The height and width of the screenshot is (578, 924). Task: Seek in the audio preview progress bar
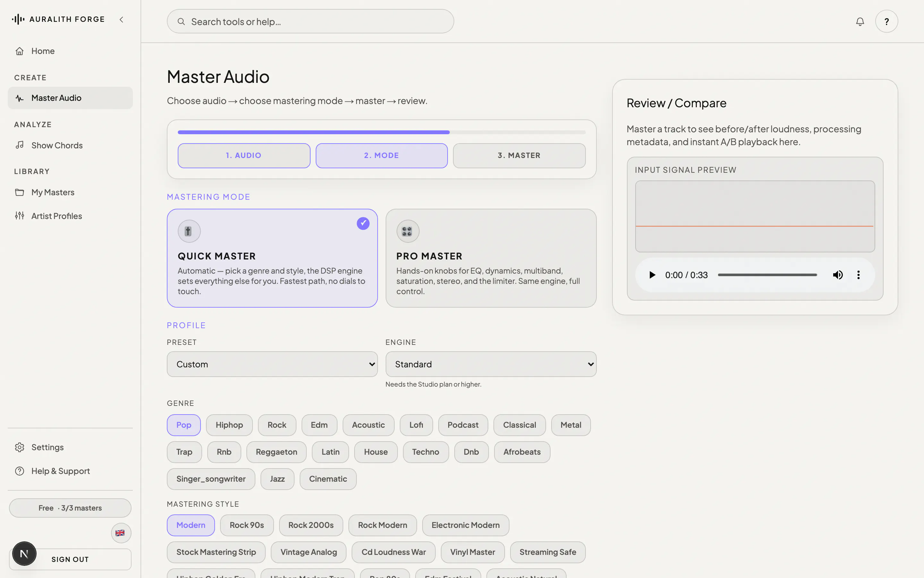tap(767, 275)
